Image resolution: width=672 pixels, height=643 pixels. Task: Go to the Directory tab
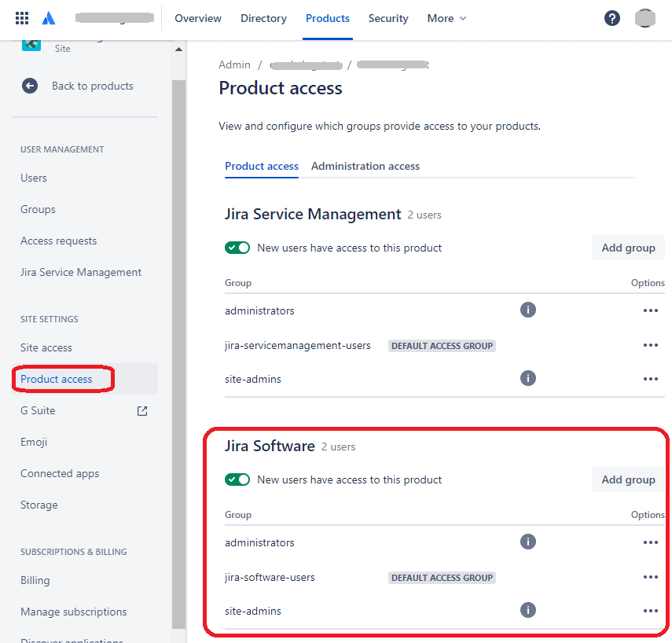click(x=263, y=18)
